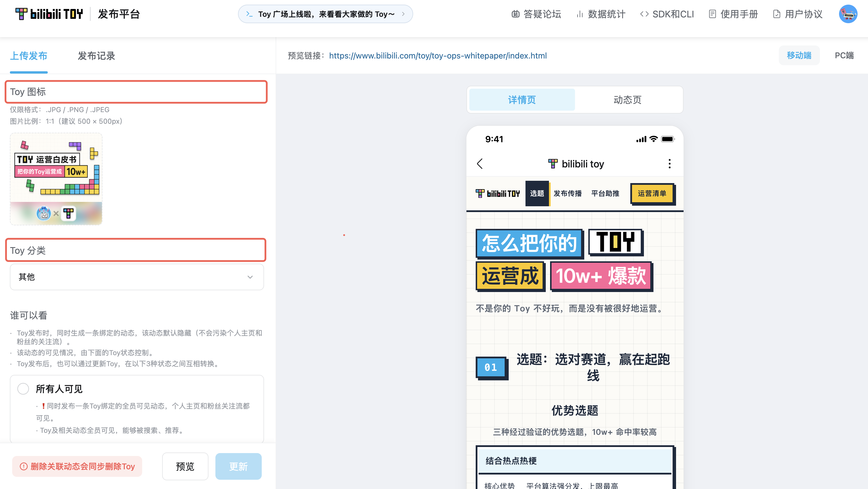The height and width of the screenshot is (489, 868).
Task: Click the bilibili TOY logo
Action: (x=49, y=14)
